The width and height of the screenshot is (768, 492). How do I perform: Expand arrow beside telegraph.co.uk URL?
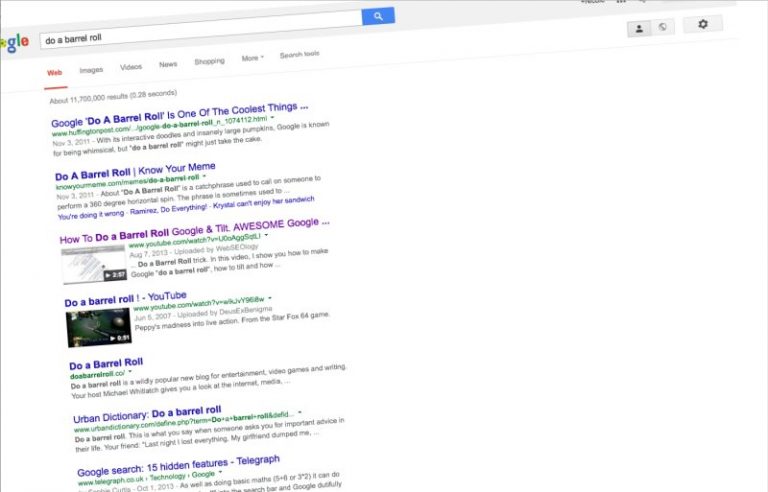pos(220,472)
